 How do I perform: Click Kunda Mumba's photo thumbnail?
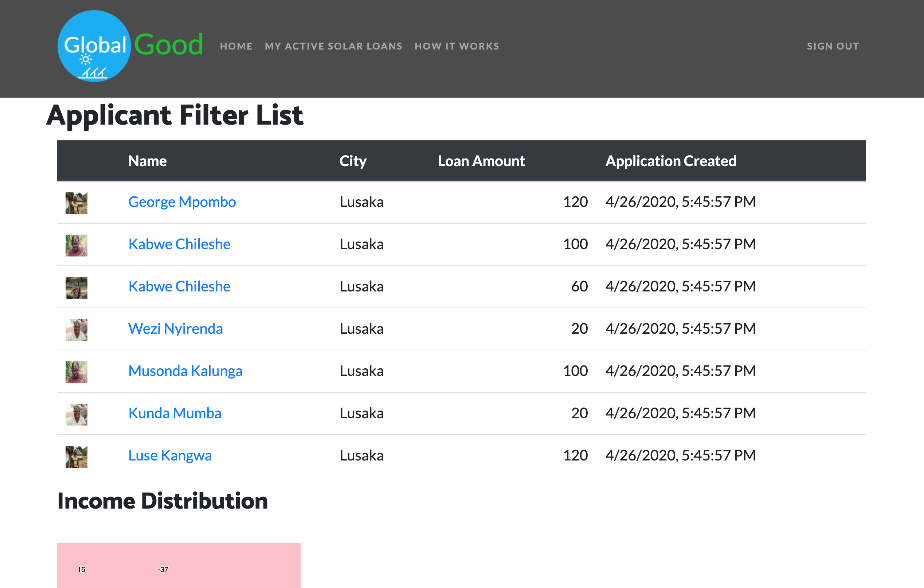click(x=77, y=414)
